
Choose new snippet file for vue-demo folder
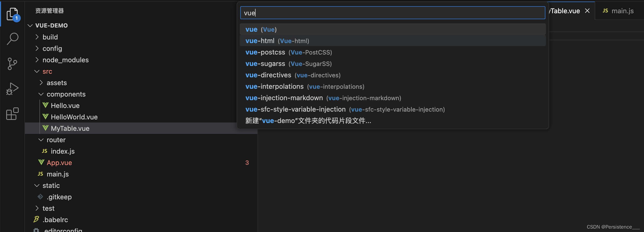pyautogui.click(x=393, y=121)
